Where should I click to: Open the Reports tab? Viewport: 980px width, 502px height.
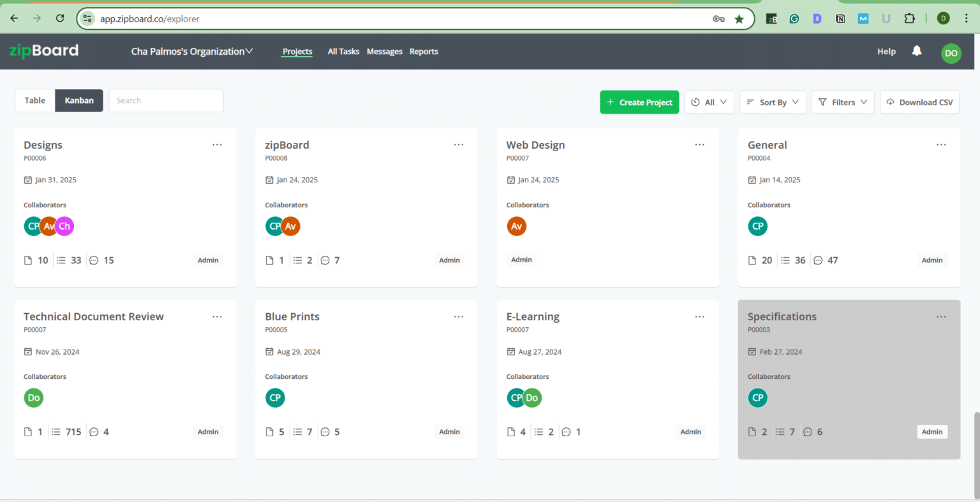click(424, 52)
